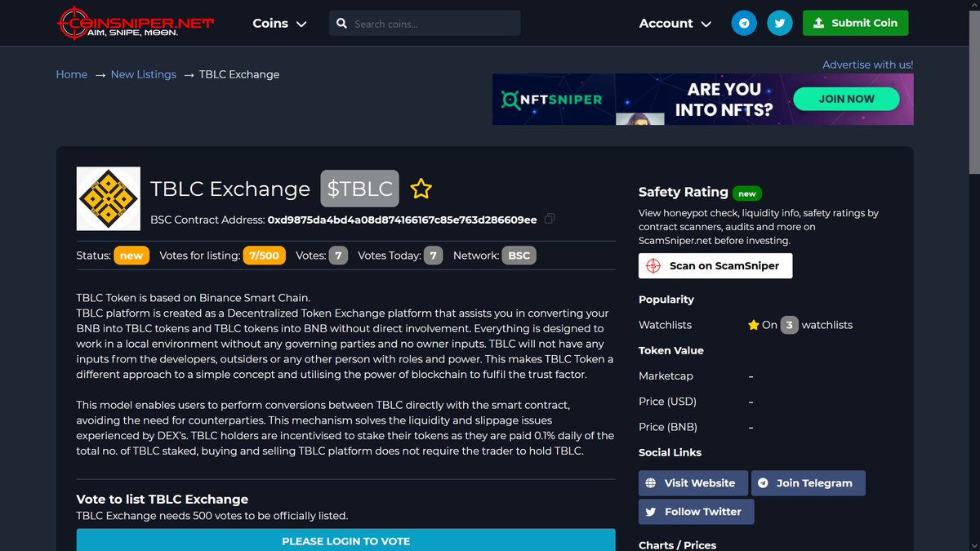This screenshot has height=551, width=980.
Task: Click the Votes Today count badge
Action: [434, 256]
